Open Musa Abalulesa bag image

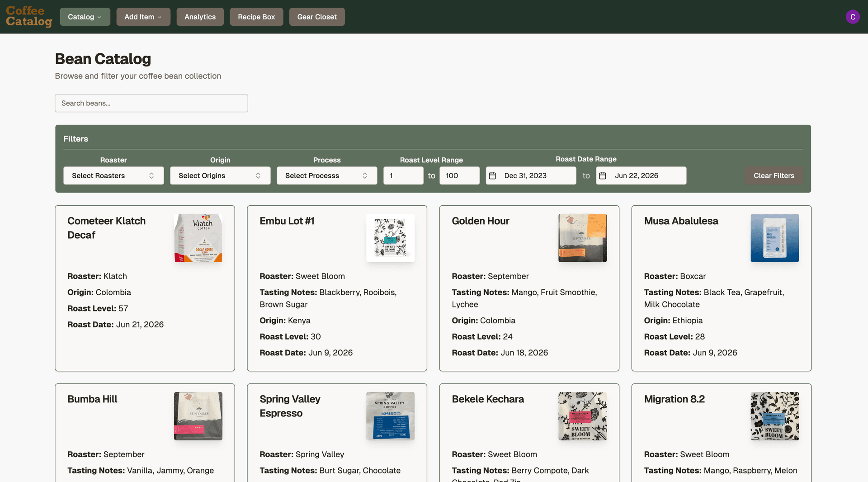coord(775,238)
